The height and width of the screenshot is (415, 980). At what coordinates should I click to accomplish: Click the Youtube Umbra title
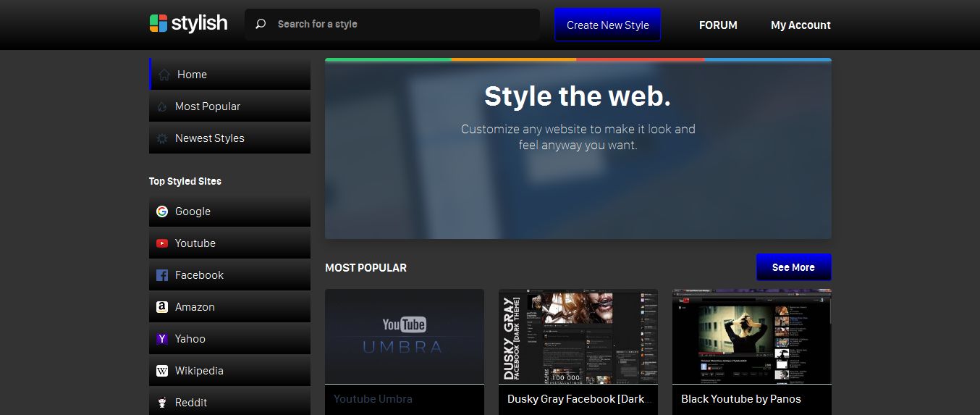coord(373,399)
